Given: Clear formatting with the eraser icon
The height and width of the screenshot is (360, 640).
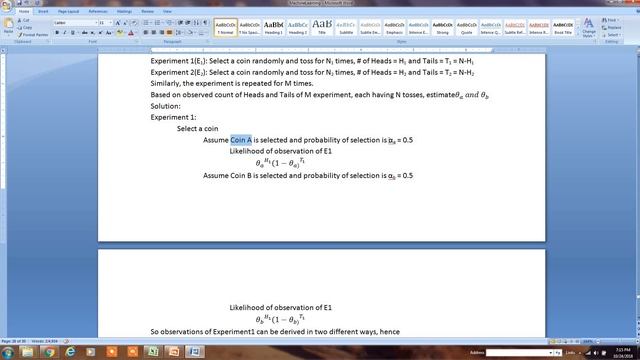Looking at the screenshot, I should (134, 23).
